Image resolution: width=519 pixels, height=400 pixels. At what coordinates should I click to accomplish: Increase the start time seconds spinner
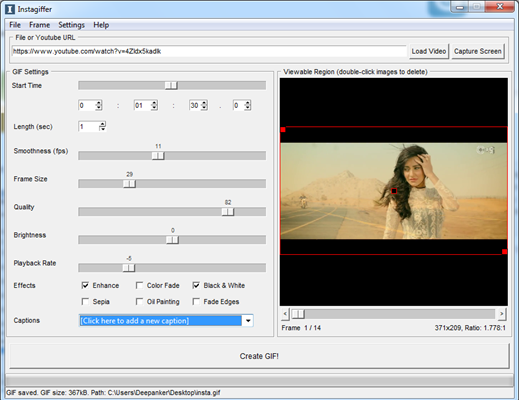point(204,103)
